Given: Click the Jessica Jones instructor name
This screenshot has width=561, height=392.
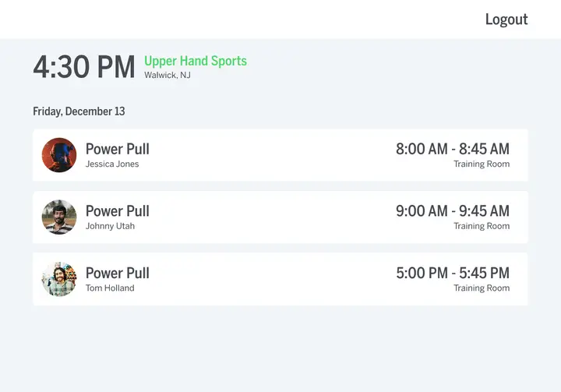Looking at the screenshot, I should pyautogui.click(x=112, y=164).
